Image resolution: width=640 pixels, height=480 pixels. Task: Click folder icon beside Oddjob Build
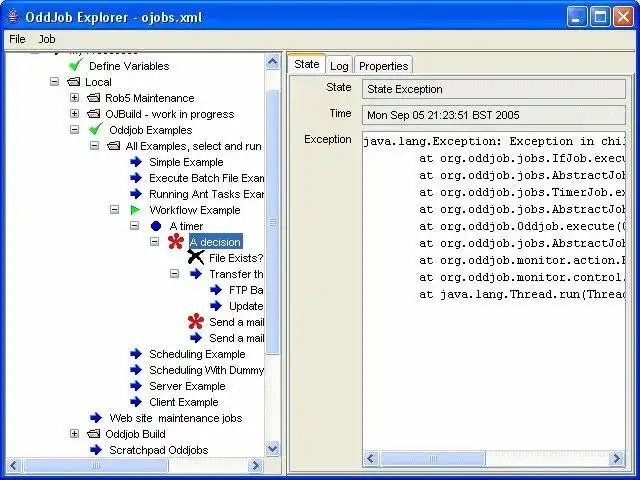coord(93,433)
